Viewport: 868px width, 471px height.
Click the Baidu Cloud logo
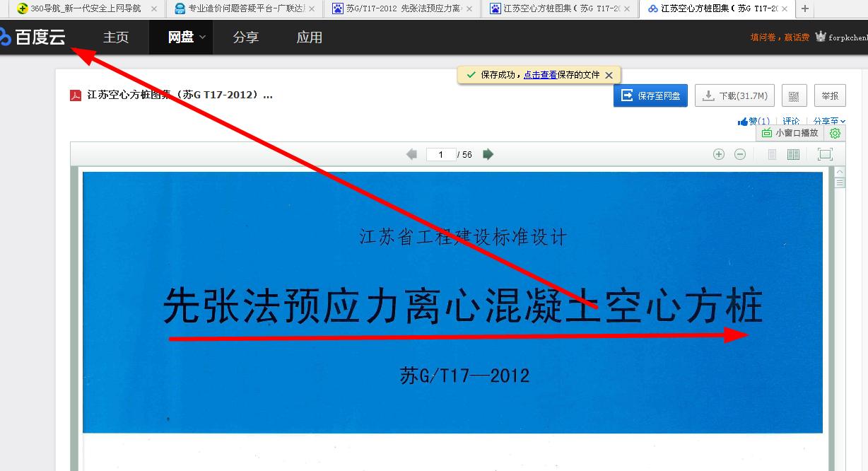pyautogui.click(x=33, y=37)
